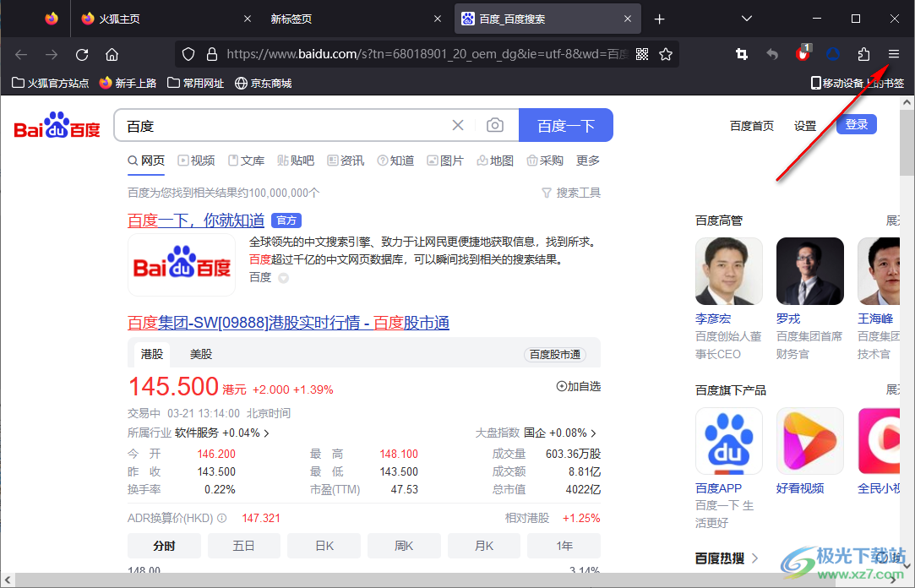Image resolution: width=915 pixels, height=588 pixels.
Task: Select the 地图 search tab
Action: coord(495,161)
